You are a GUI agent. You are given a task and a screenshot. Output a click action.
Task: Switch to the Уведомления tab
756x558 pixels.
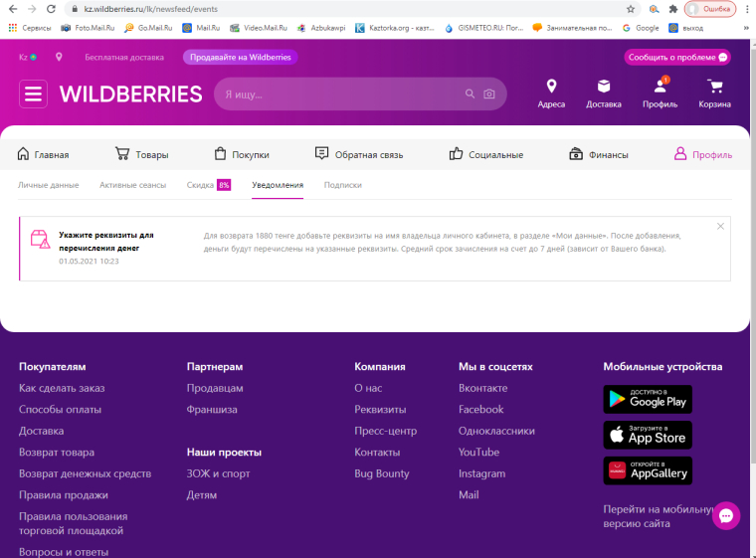(x=278, y=185)
